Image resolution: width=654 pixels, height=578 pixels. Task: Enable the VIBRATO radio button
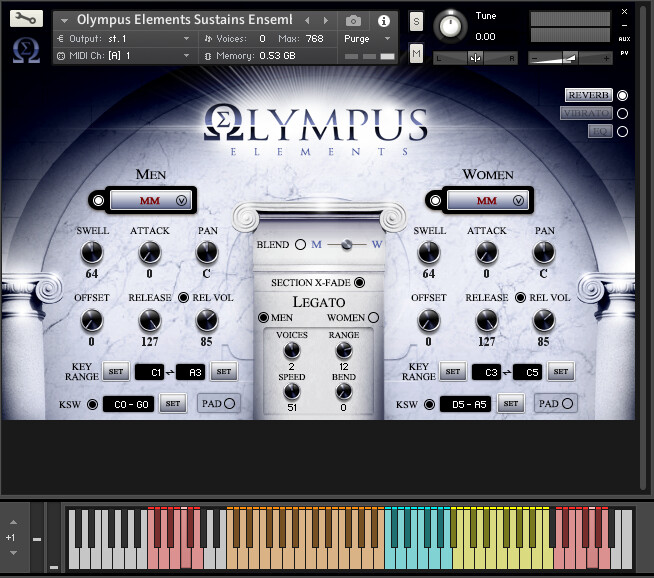(622, 113)
